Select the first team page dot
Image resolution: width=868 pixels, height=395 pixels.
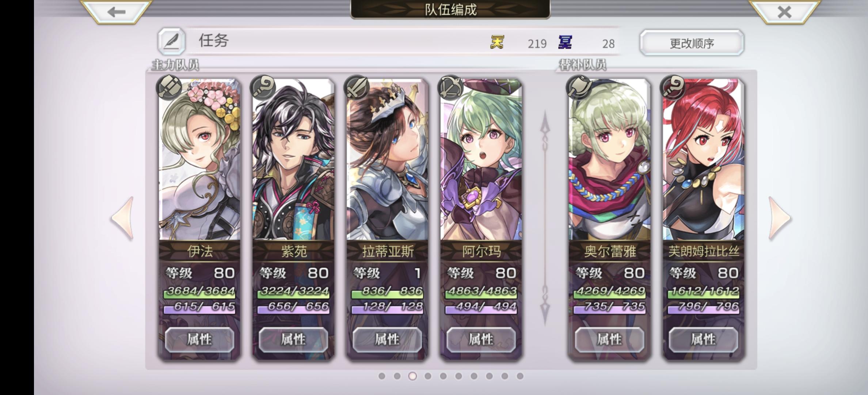click(x=382, y=376)
